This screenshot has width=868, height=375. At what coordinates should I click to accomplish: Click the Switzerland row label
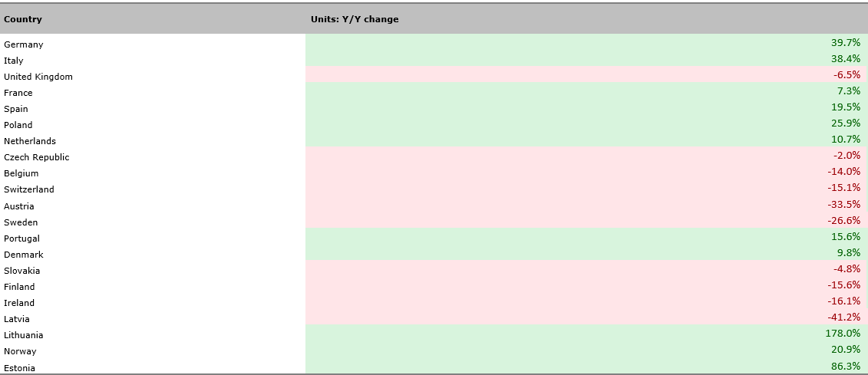[29, 189]
